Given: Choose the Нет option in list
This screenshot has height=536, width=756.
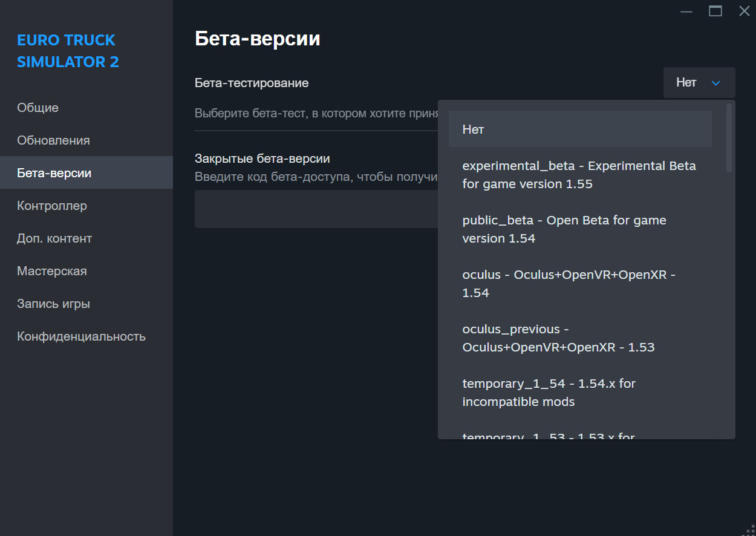Looking at the screenshot, I should tap(579, 129).
